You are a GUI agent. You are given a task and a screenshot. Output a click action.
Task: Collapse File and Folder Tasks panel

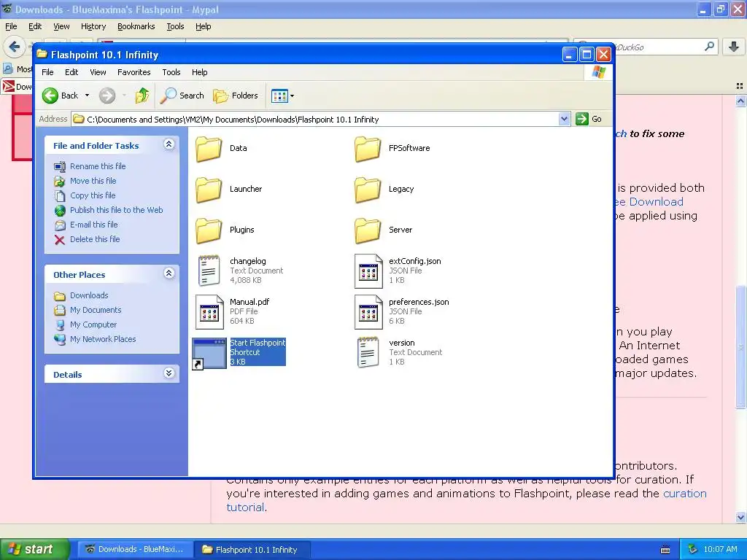(x=169, y=144)
